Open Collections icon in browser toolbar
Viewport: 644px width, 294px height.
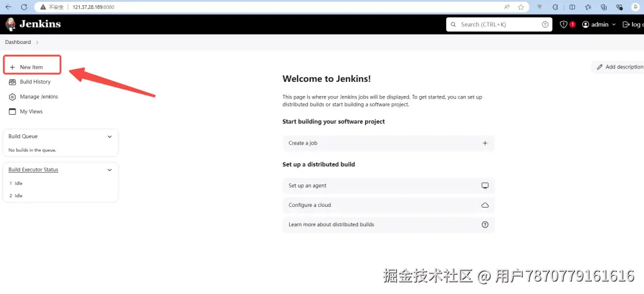(604, 7)
